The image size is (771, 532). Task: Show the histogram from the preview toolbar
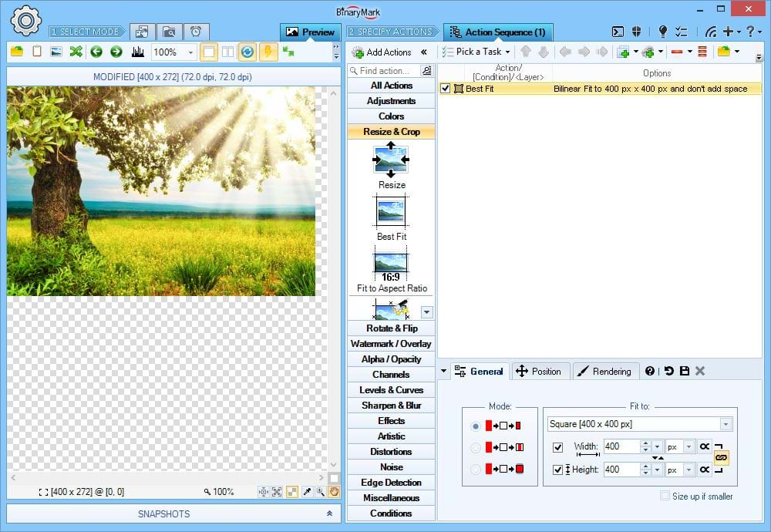138,52
